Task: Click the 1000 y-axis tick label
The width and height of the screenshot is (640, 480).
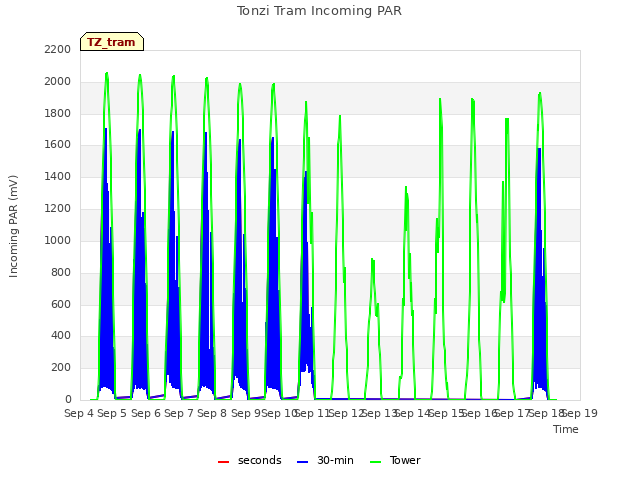Action: point(58,240)
